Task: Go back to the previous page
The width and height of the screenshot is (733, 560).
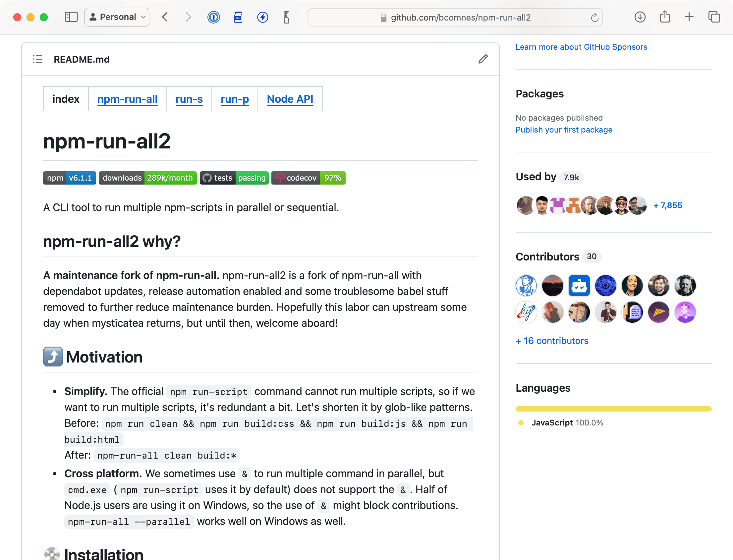Action: 165,17
